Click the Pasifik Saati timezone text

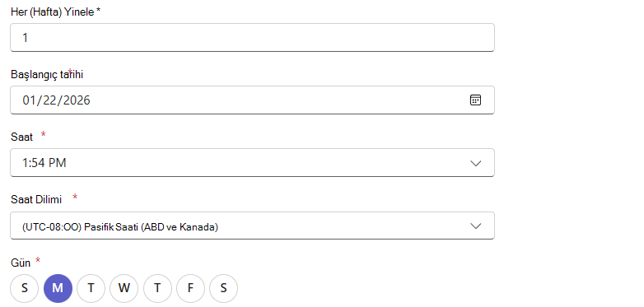click(x=120, y=226)
